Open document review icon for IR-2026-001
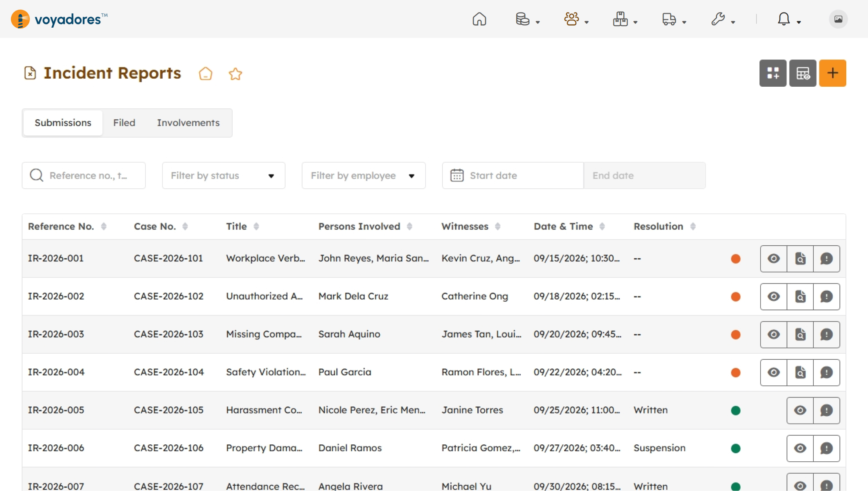Viewport: 868px width, 491px height. (x=800, y=259)
